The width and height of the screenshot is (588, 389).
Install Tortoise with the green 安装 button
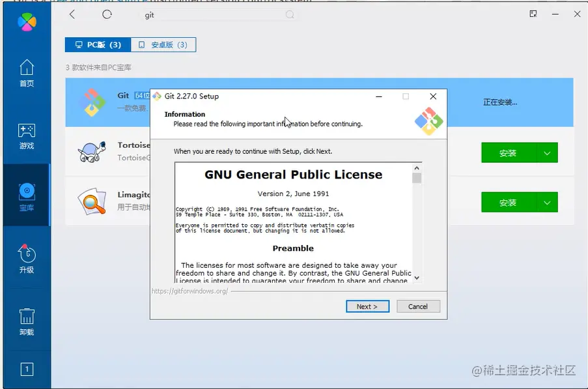coord(509,152)
